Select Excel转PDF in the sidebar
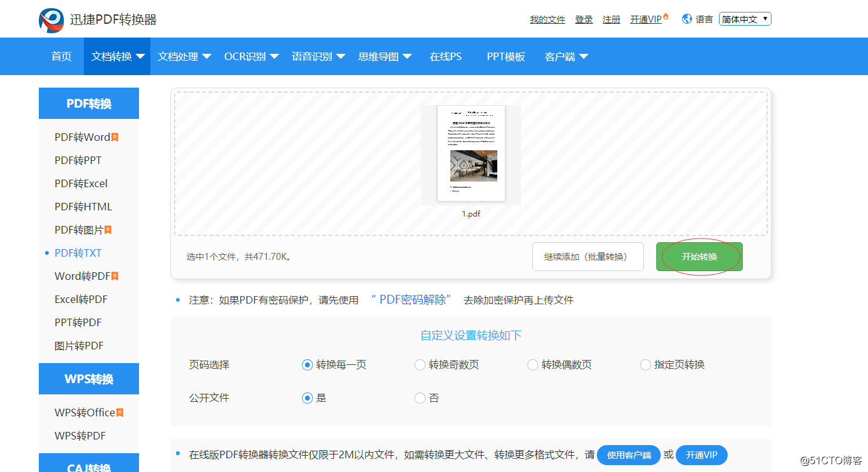 point(81,299)
